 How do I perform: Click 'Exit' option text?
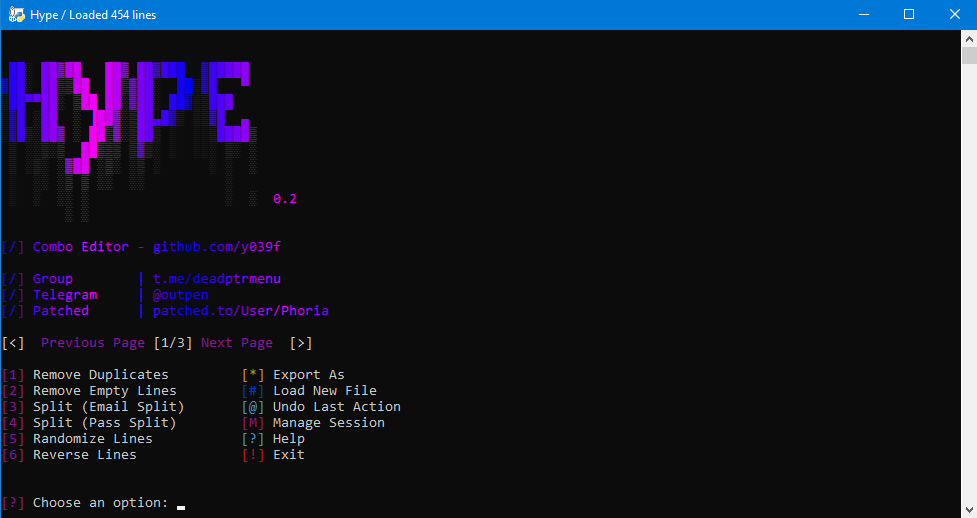289,454
